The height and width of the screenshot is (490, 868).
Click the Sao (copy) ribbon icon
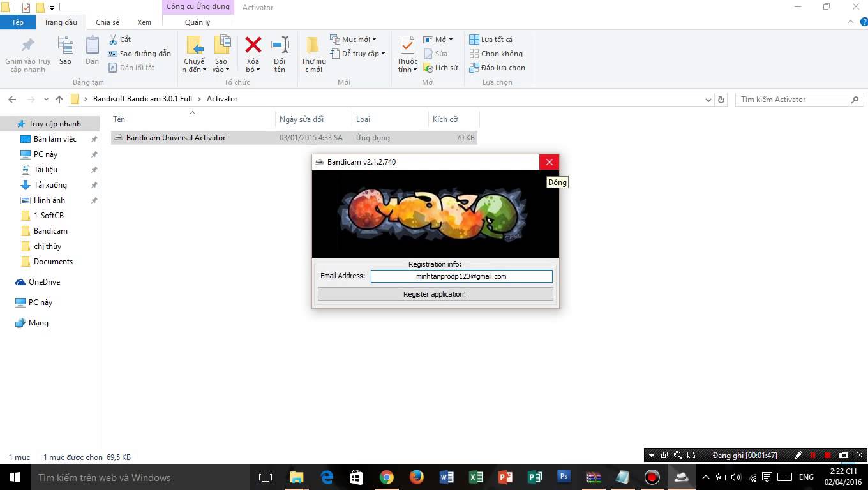pos(65,45)
